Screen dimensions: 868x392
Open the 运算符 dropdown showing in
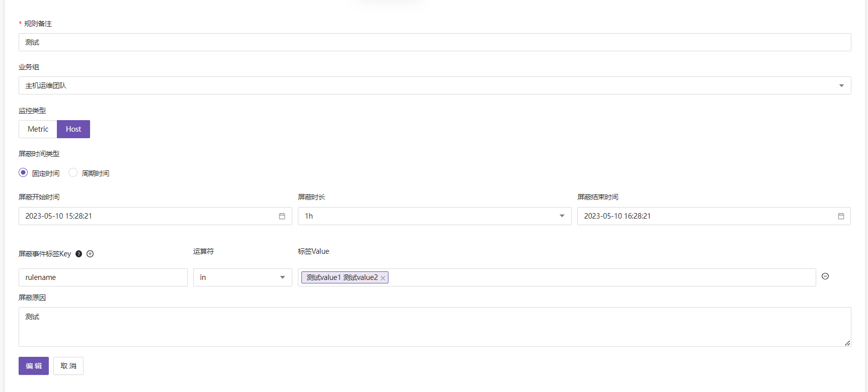[x=243, y=277]
